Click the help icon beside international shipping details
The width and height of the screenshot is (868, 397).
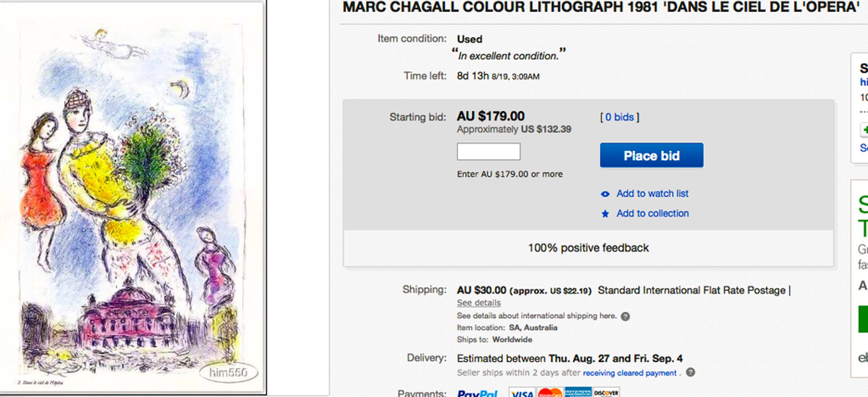pyautogui.click(x=625, y=316)
